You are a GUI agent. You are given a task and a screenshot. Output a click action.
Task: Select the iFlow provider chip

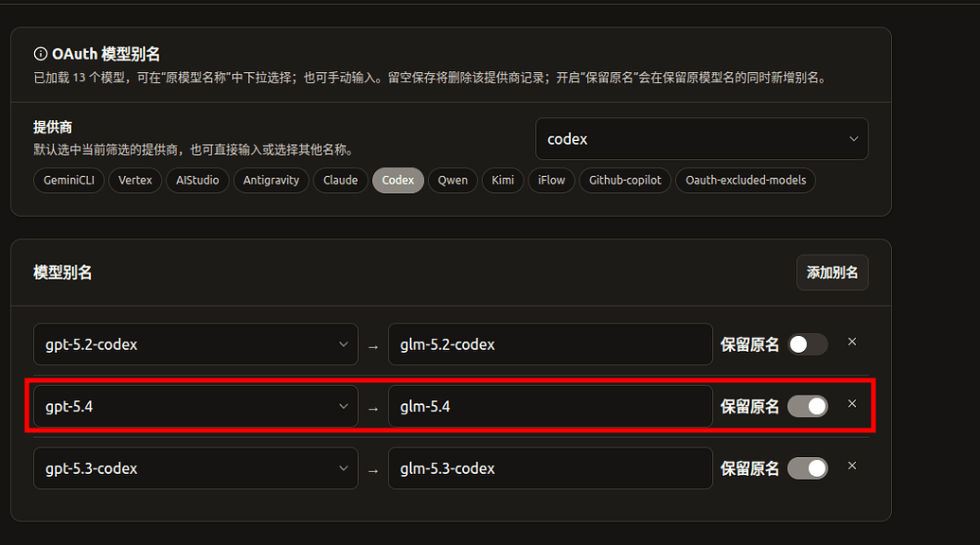coord(551,181)
